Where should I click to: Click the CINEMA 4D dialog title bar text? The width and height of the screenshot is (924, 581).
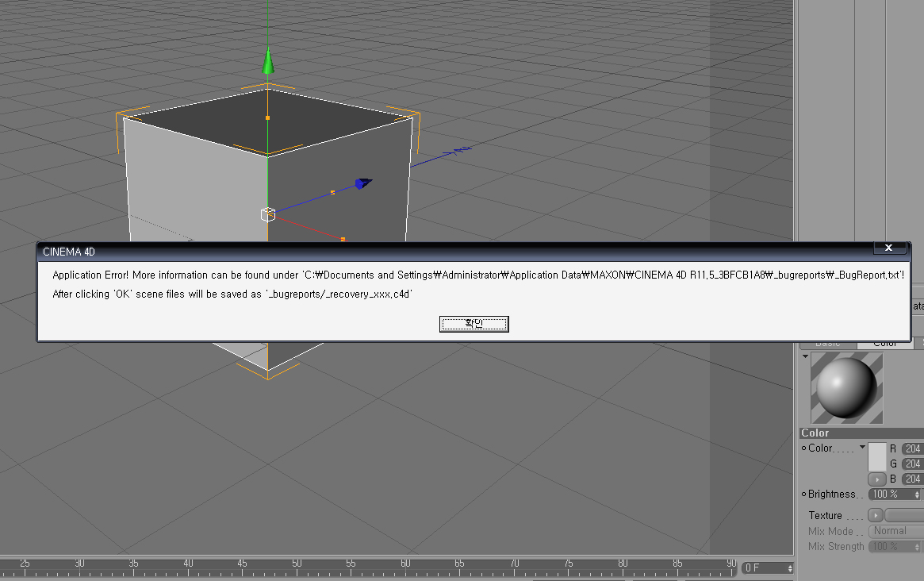tap(69, 252)
